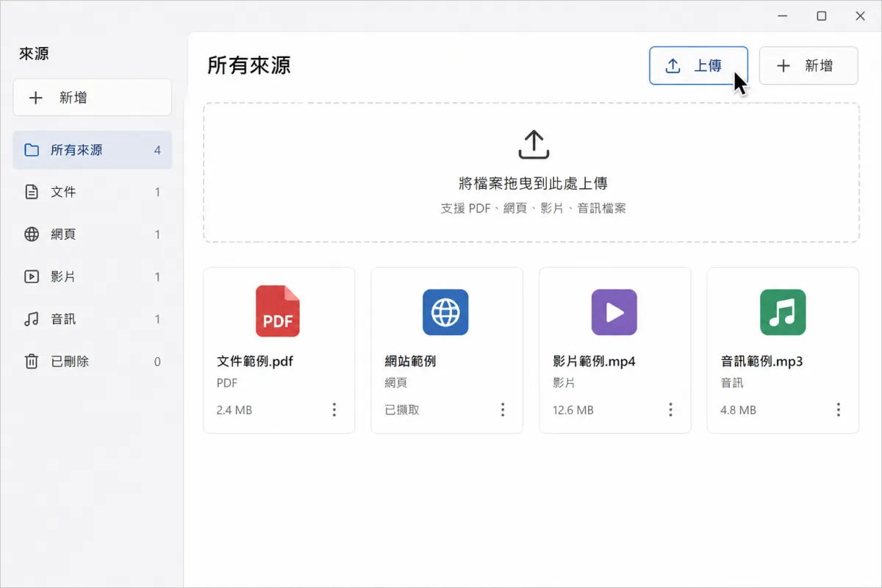Screen dimensions: 882x588
Task: Open the 文件 category in sidebar
Action: (92, 193)
